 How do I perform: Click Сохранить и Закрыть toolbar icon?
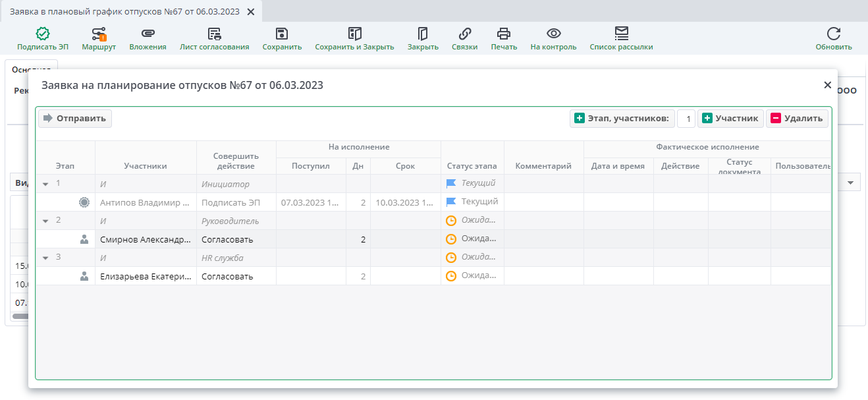click(354, 34)
